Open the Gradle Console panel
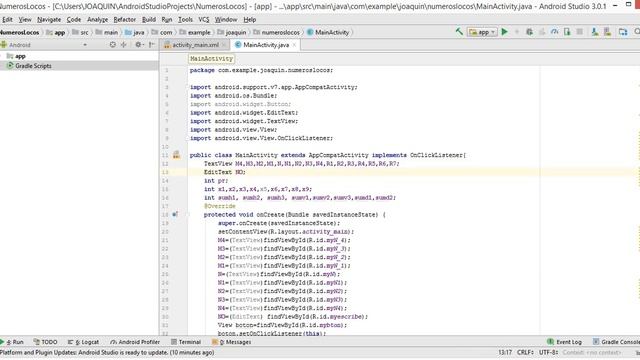This screenshot has width=640, height=360. click(x=616, y=342)
